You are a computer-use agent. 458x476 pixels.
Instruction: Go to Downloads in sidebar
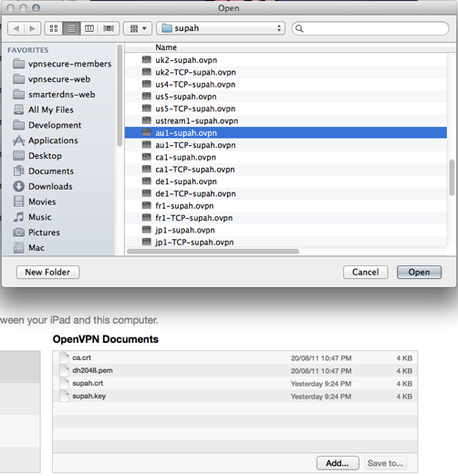point(43,186)
